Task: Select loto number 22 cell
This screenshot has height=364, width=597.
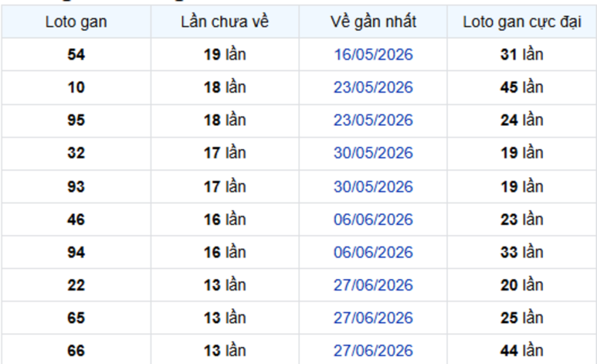Action: pos(76,285)
